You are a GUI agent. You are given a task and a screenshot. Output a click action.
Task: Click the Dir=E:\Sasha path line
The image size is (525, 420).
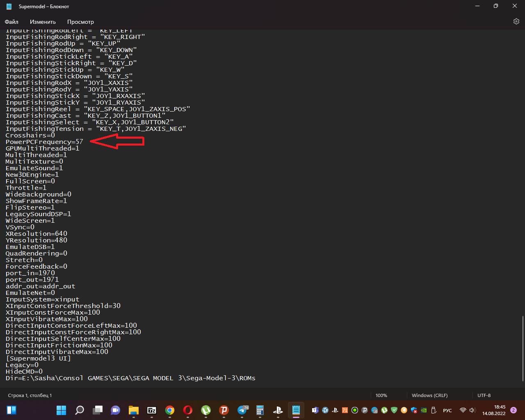[x=130, y=378]
